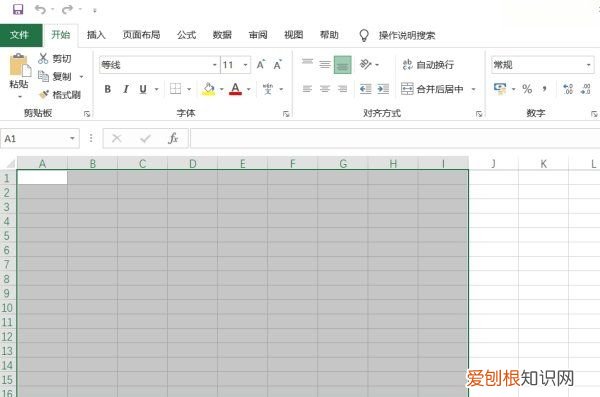Viewport: 600px width, 397px height.
Task: Click the 粘贴 (Paste) clipboard icon
Action: click(x=20, y=65)
